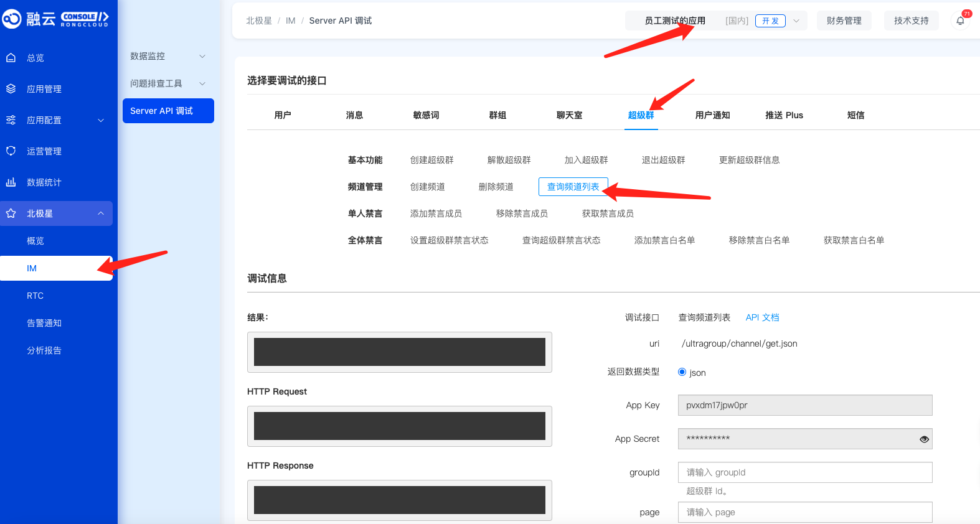Image resolution: width=980 pixels, height=524 pixels.
Task: Select the 创建超级群 interface
Action: coord(432,160)
